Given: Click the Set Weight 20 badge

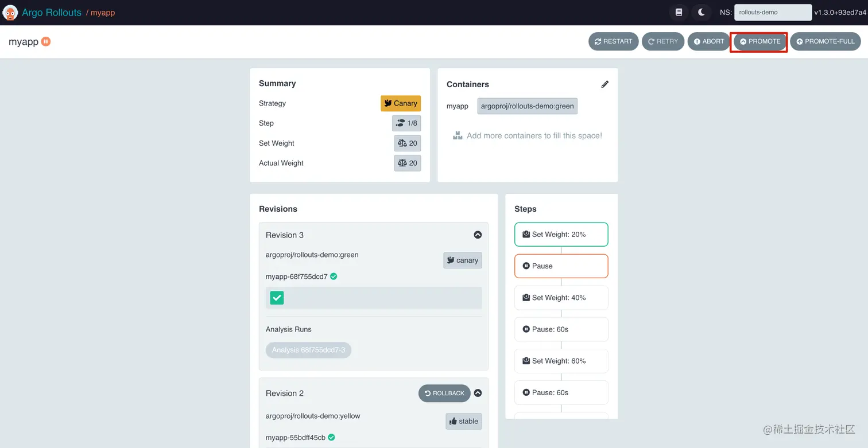Looking at the screenshot, I should 408,143.
